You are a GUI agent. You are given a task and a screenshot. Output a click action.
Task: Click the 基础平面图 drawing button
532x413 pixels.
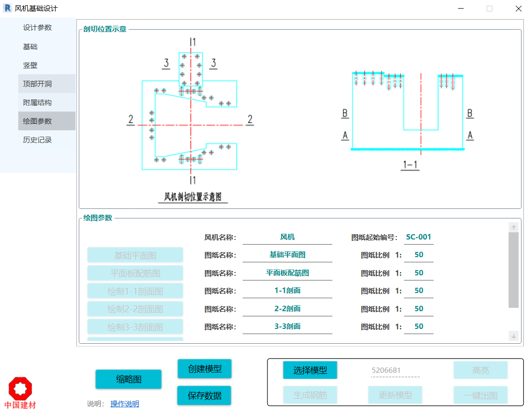coord(135,255)
